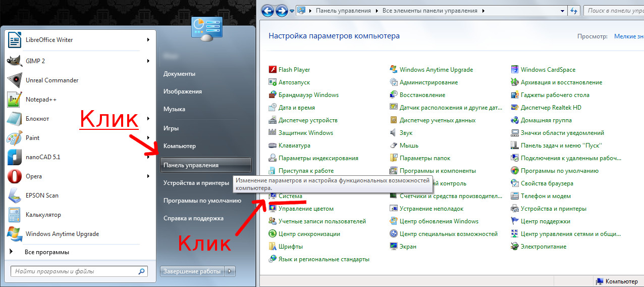Open the Система link
This screenshot has height=287, width=644.
pyautogui.click(x=290, y=196)
